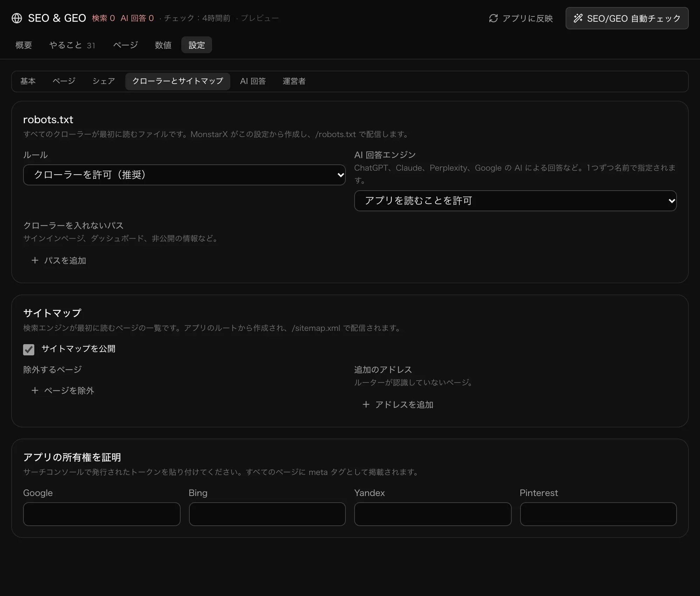This screenshot has height=596, width=700.
Task: Click the 追加のアドレス label
Action: click(x=383, y=370)
